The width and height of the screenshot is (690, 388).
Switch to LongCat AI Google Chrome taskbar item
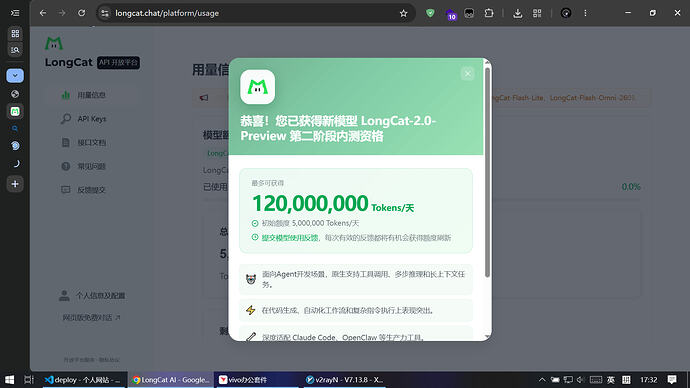tap(171, 380)
